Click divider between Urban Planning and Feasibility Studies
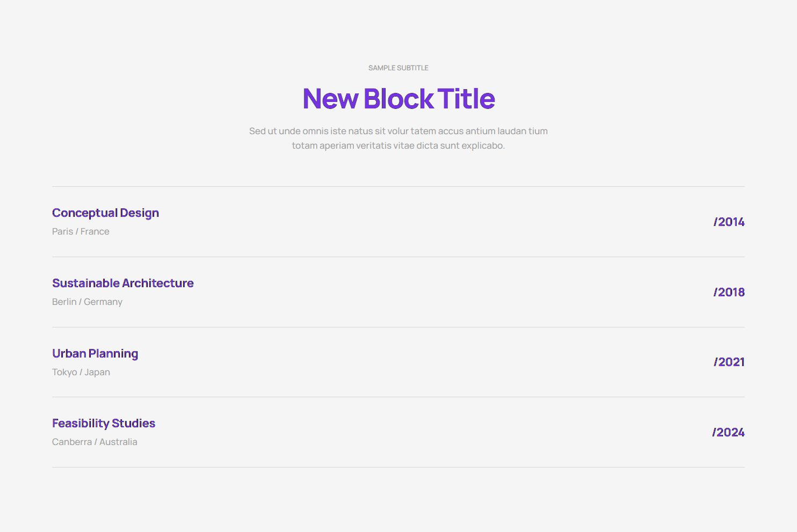This screenshot has width=797, height=532. [x=398, y=397]
